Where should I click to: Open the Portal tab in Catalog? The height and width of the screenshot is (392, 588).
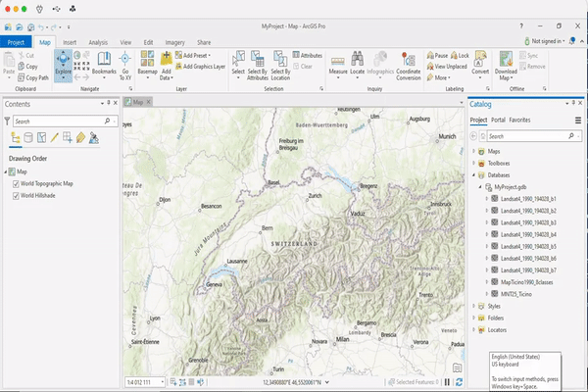point(499,120)
